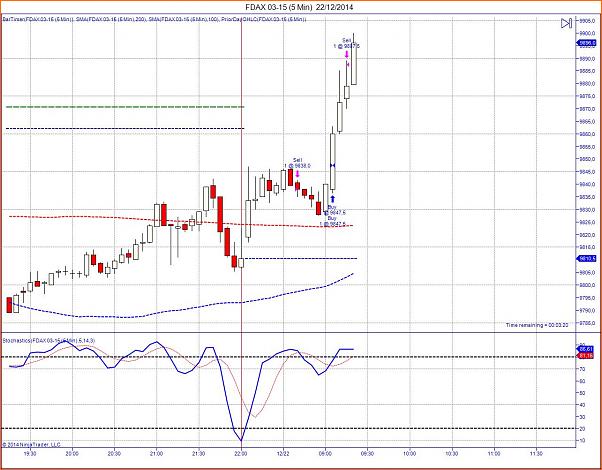This screenshot has width=602, height=470.
Task: Click the 10:30 time axis label
Action: pyautogui.click(x=452, y=453)
